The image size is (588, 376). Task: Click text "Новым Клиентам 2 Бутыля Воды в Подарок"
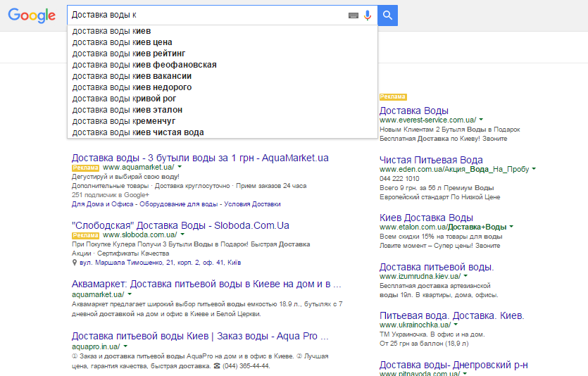point(449,130)
